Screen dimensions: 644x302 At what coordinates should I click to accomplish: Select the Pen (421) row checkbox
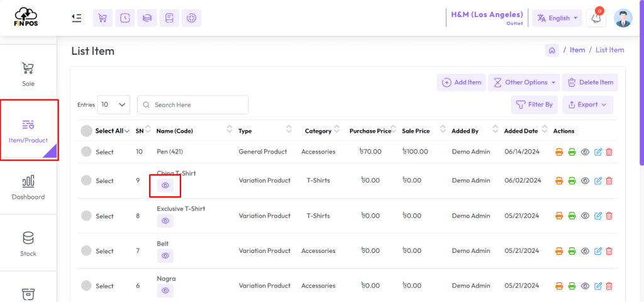pyautogui.click(x=86, y=152)
